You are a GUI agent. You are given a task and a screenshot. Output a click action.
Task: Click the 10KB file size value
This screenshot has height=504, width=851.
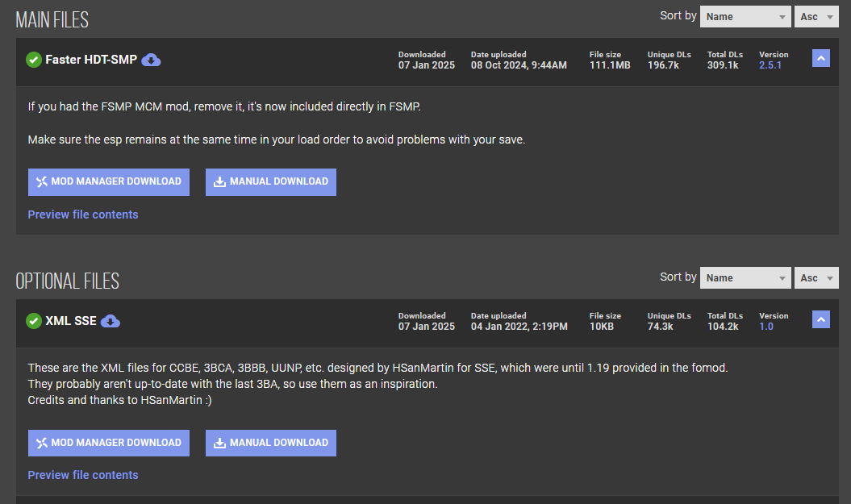pos(602,326)
